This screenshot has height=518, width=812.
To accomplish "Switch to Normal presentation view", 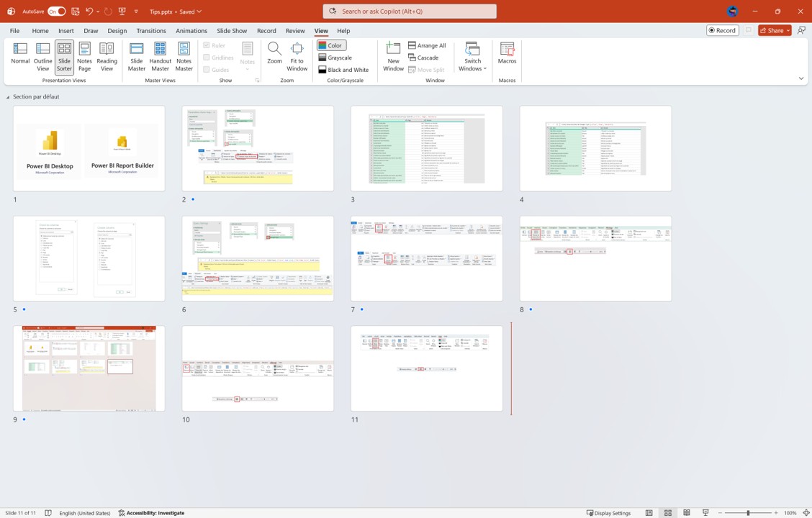I will click(x=20, y=56).
